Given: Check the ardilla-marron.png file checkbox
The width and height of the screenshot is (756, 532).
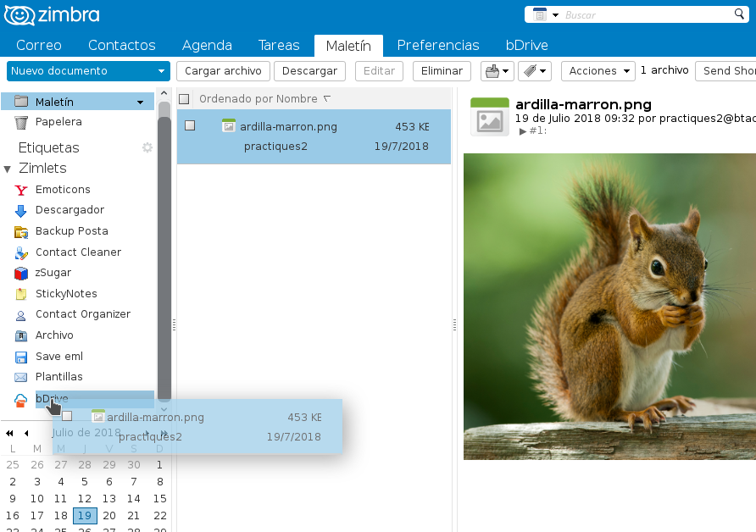Looking at the screenshot, I should click(x=190, y=125).
